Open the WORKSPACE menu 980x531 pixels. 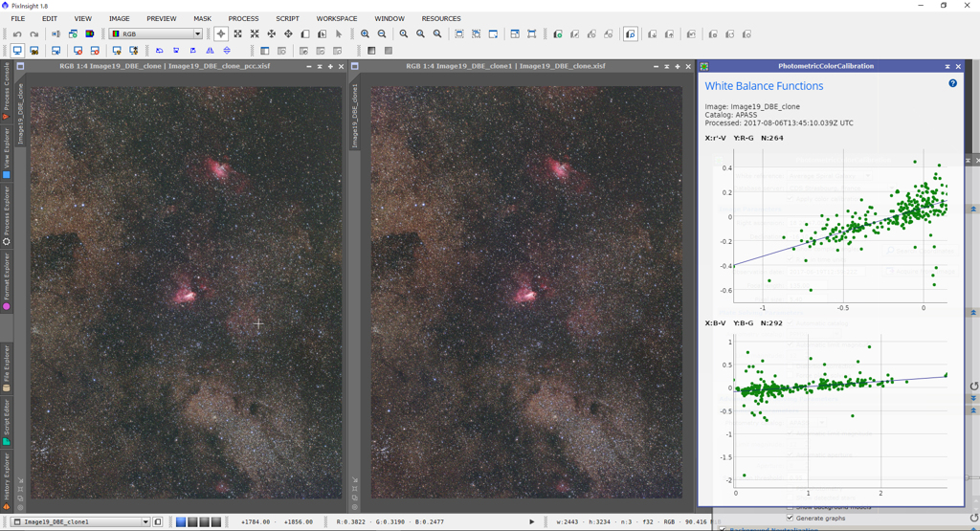click(x=337, y=19)
